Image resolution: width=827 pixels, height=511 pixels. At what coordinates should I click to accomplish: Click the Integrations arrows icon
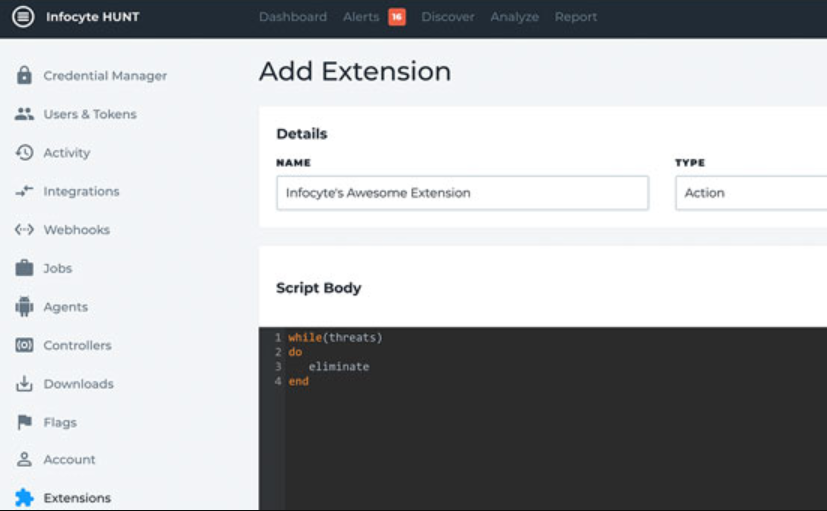pos(24,191)
